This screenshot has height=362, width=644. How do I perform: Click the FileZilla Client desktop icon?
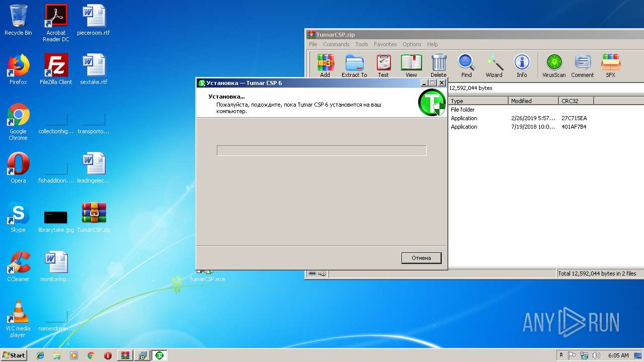(x=56, y=69)
